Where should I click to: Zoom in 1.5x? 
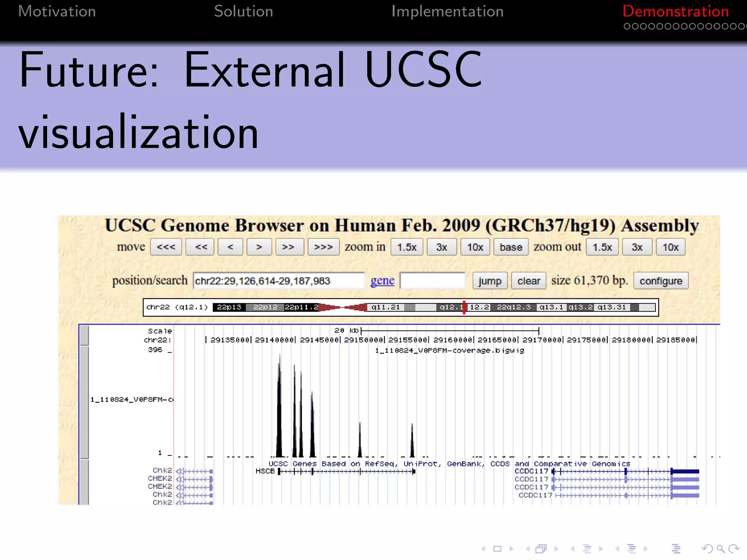pos(407,247)
